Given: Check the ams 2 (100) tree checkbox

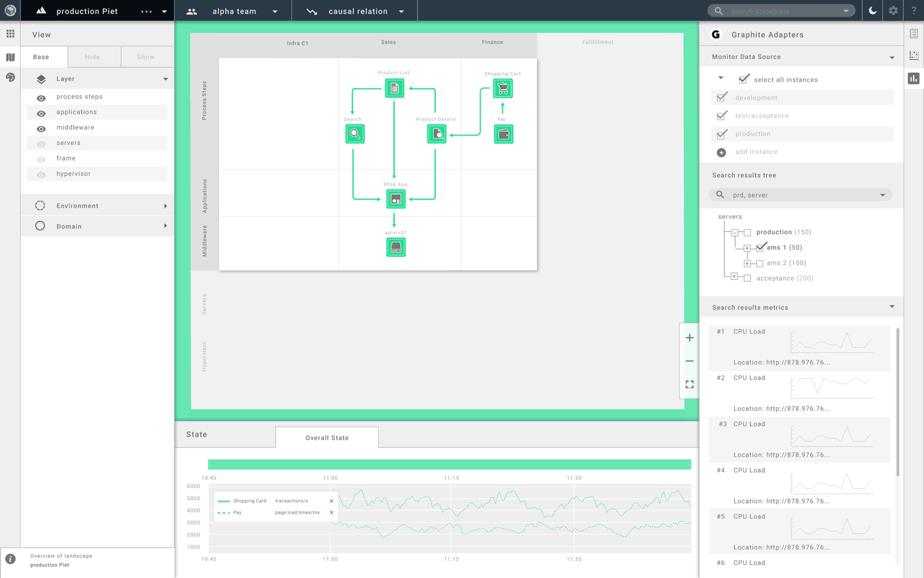Looking at the screenshot, I should point(760,263).
